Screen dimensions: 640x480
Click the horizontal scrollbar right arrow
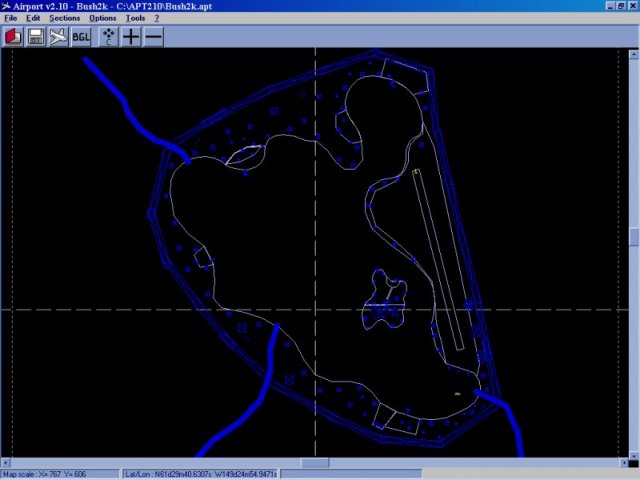624,463
